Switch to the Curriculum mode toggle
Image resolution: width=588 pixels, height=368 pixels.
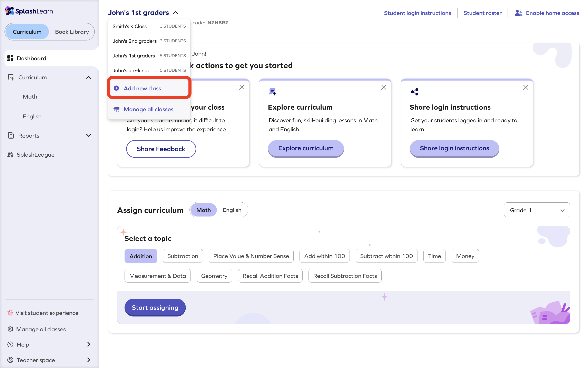pyautogui.click(x=27, y=32)
